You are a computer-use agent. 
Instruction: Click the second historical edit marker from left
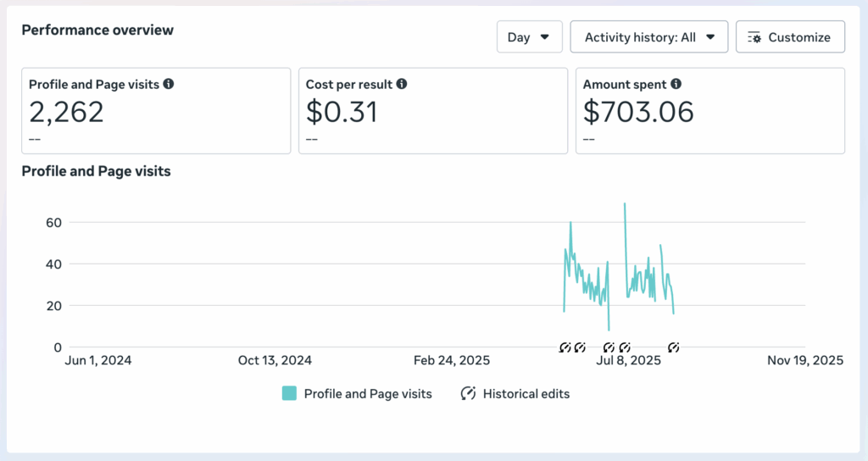pyautogui.click(x=580, y=347)
